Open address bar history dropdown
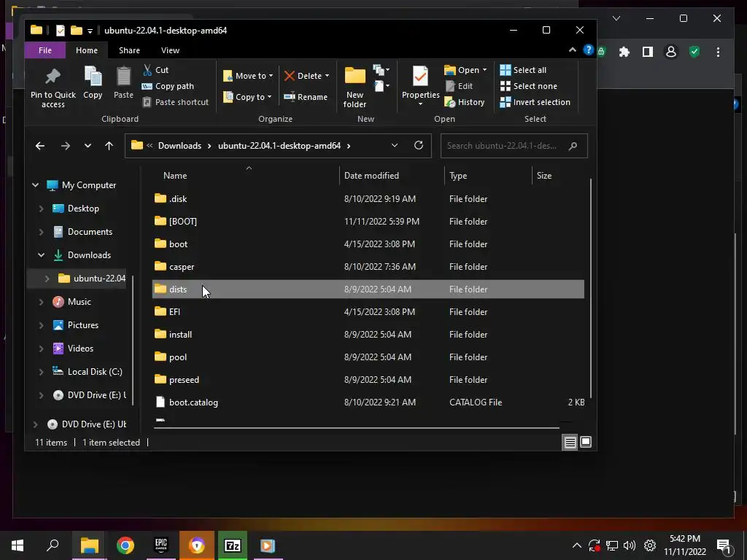Image resolution: width=747 pixels, height=560 pixels. tap(395, 146)
